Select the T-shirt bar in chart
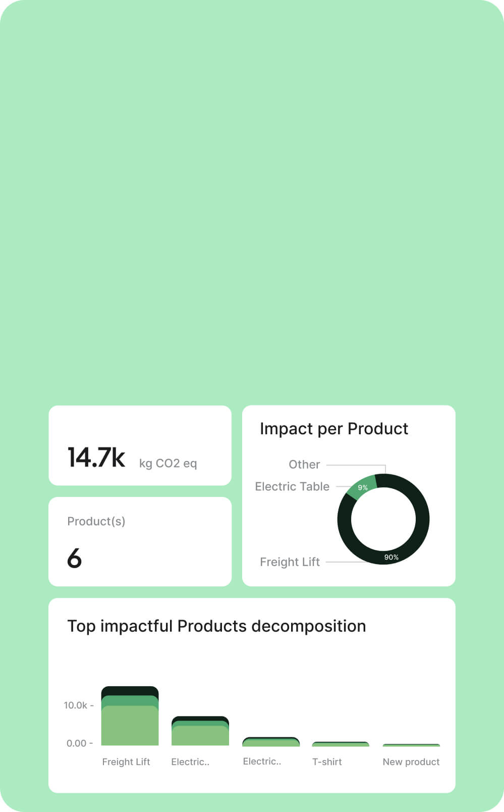Image resolution: width=504 pixels, height=812 pixels. click(341, 744)
